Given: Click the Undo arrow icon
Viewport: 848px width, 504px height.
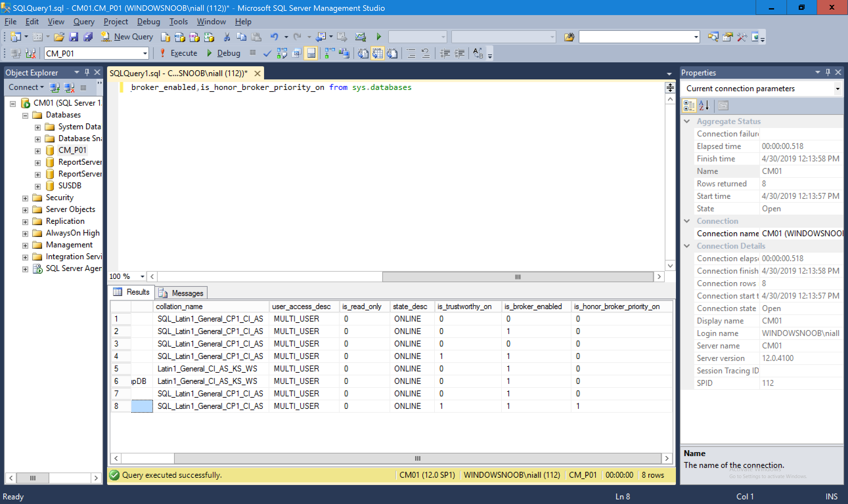Looking at the screenshot, I should tap(274, 37).
